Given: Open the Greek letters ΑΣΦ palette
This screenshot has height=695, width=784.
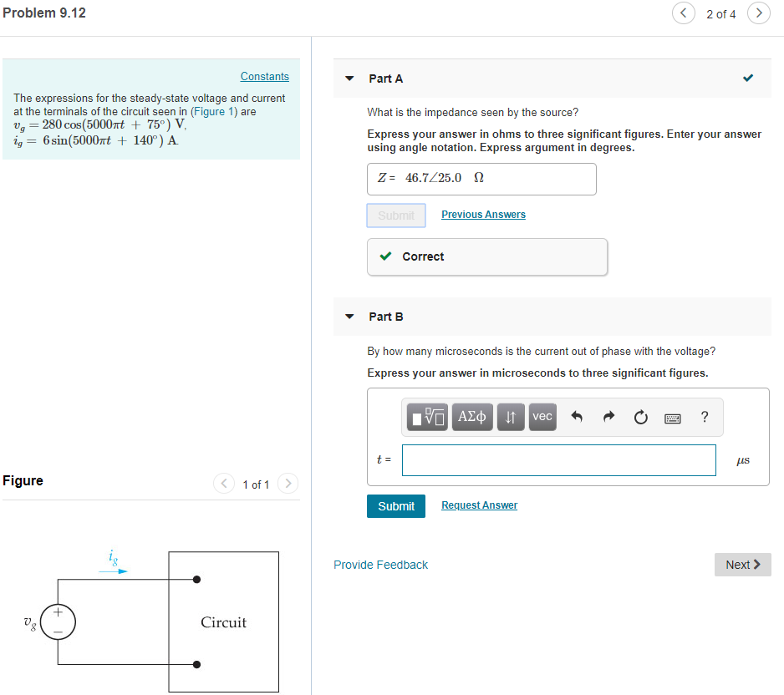Looking at the screenshot, I should [471, 416].
